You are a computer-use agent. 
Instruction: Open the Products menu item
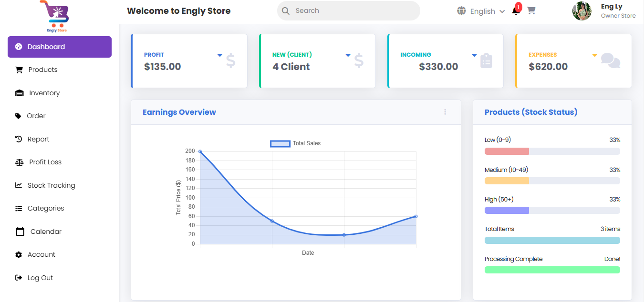point(42,70)
